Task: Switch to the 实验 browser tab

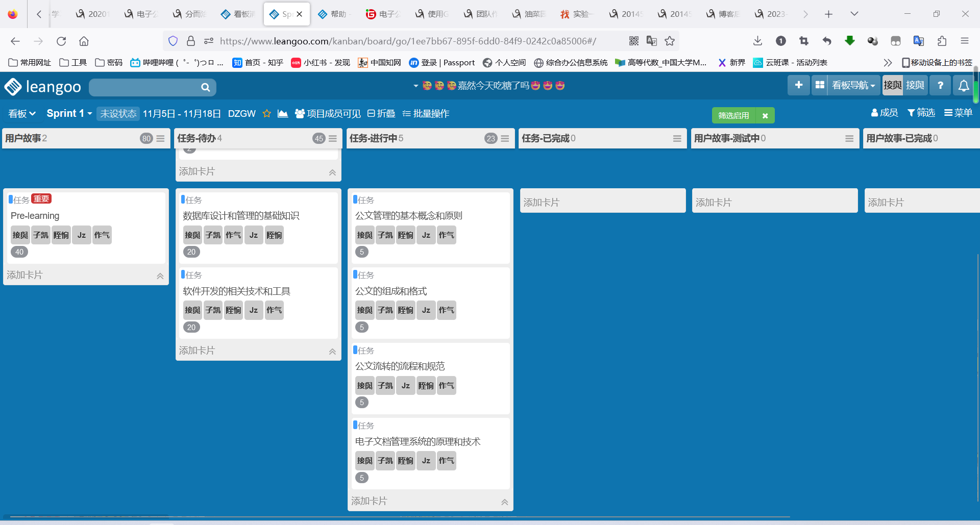Action: tap(577, 14)
